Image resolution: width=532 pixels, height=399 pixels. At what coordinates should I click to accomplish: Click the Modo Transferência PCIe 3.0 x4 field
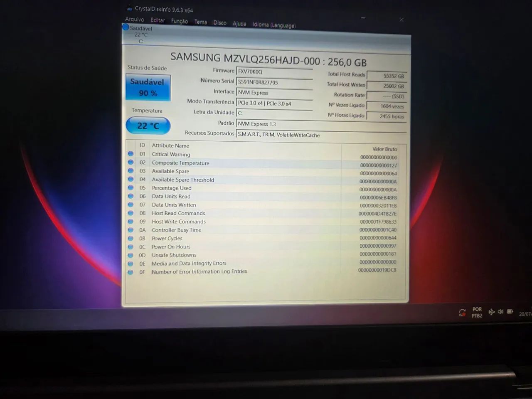click(274, 103)
